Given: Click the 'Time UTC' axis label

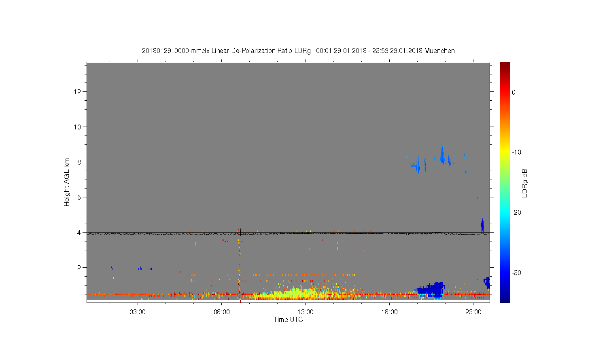Looking at the screenshot, I should [x=288, y=320].
